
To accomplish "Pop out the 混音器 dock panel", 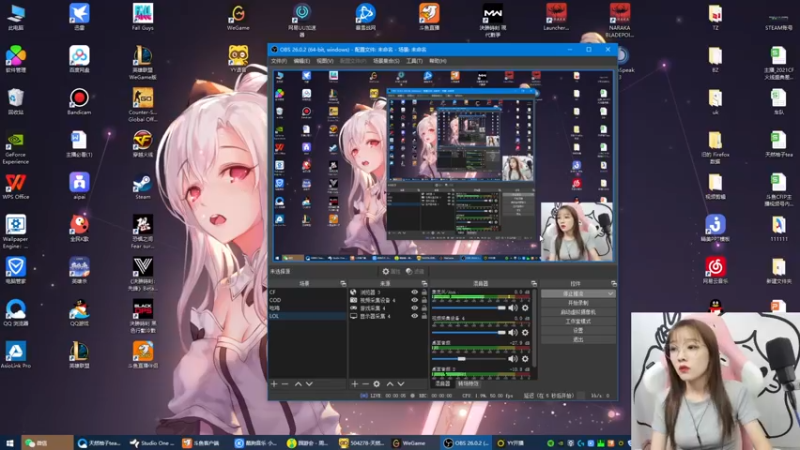I will pyautogui.click(x=534, y=283).
